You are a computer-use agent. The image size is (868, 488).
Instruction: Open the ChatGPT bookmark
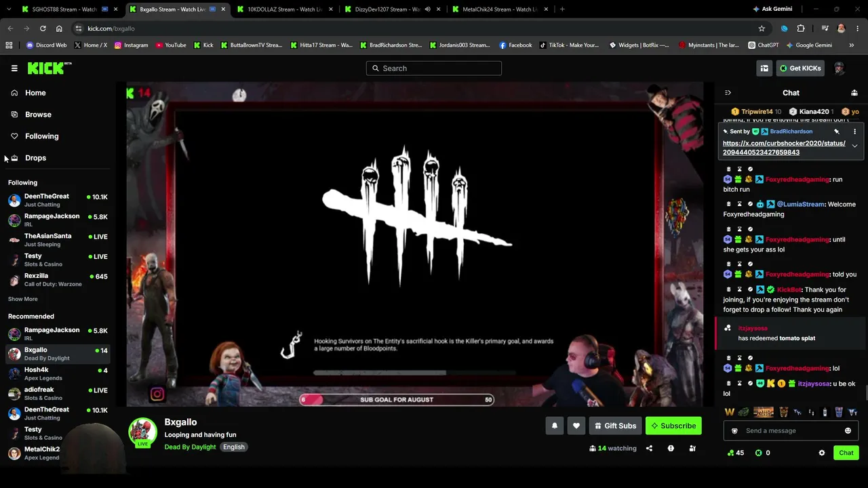(764, 45)
